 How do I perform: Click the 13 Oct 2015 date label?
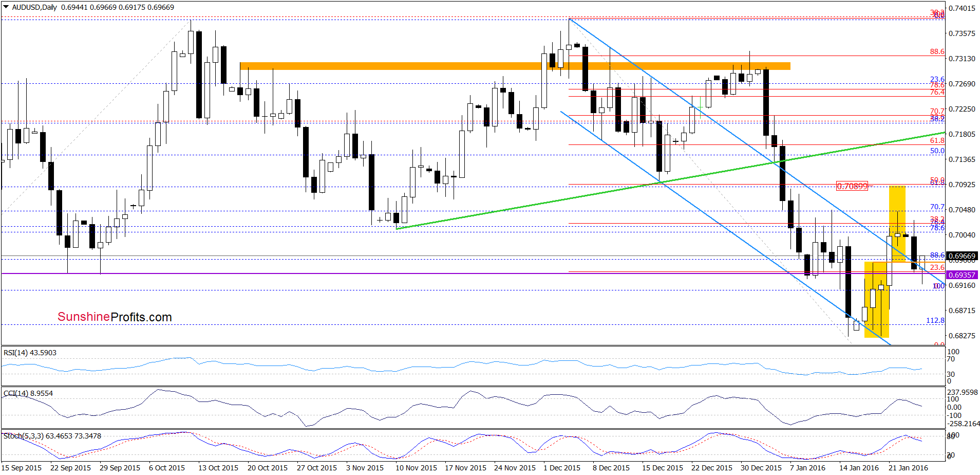218,468
